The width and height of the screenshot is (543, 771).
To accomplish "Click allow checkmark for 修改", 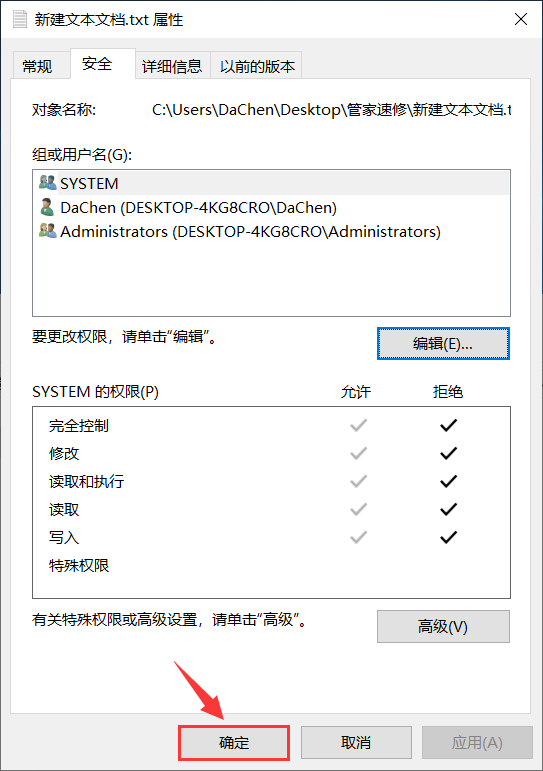I will coord(359,453).
